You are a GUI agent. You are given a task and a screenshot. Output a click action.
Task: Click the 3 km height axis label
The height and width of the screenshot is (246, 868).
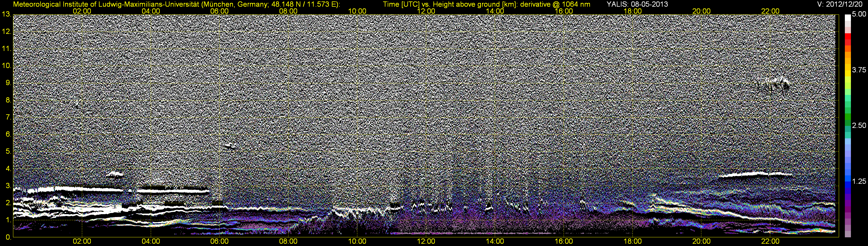pos(8,186)
